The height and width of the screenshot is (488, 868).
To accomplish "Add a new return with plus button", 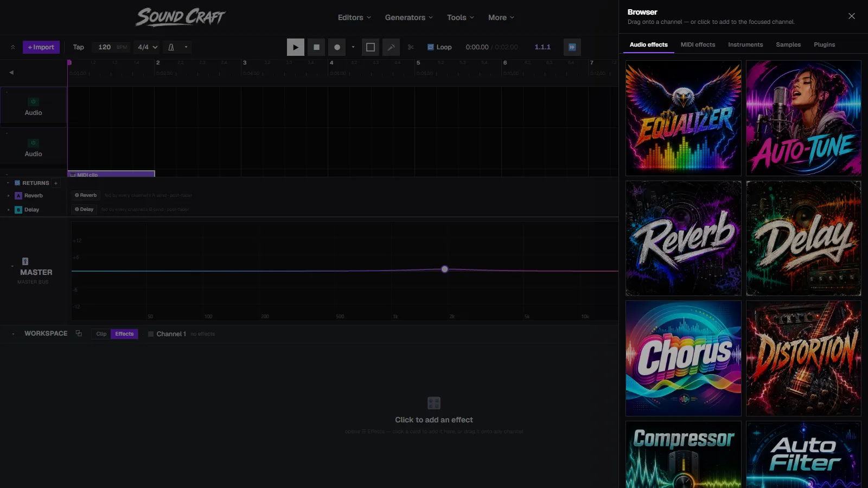I will click(x=55, y=183).
